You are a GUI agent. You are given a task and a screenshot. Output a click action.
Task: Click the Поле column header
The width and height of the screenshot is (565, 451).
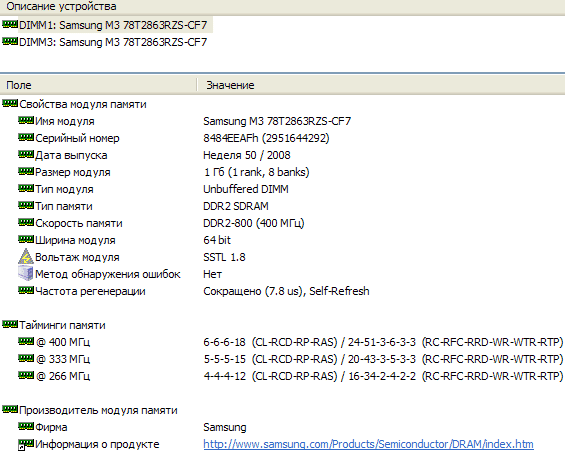coord(98,85)
